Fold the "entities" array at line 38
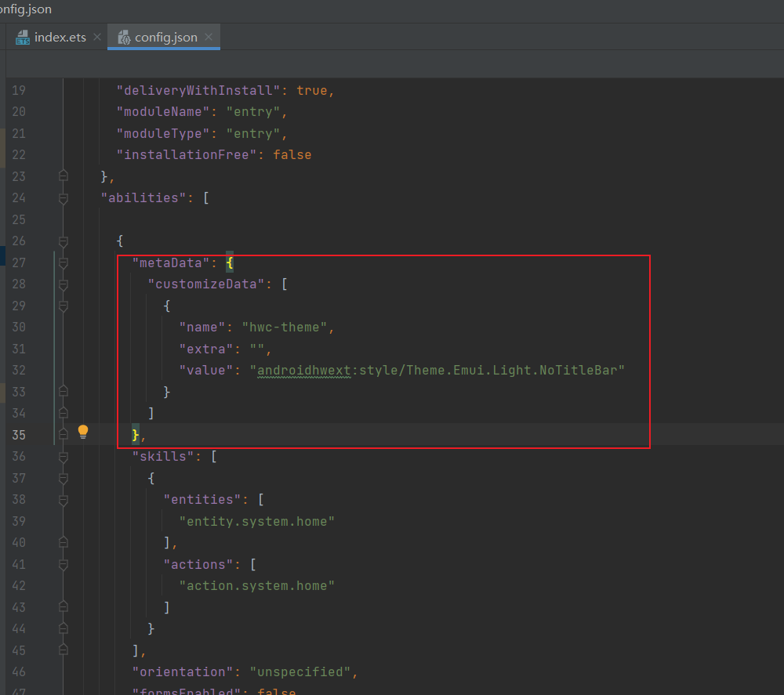 coord(64,500)
